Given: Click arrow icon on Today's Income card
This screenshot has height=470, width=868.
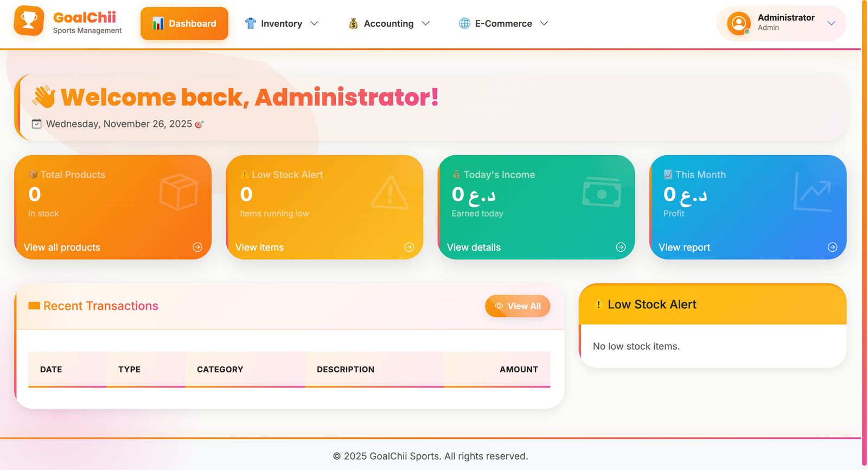Looking at the screenshot, I should point(621,247).
